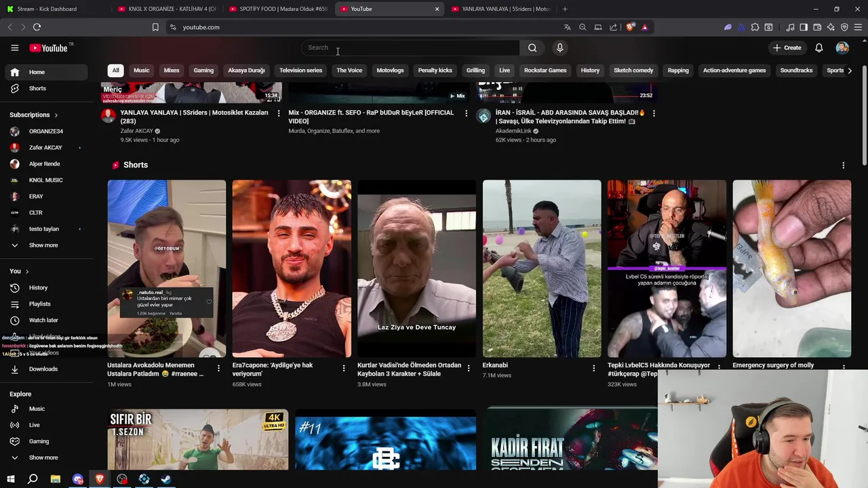Open options for Erkanabi short

(593, 368)
